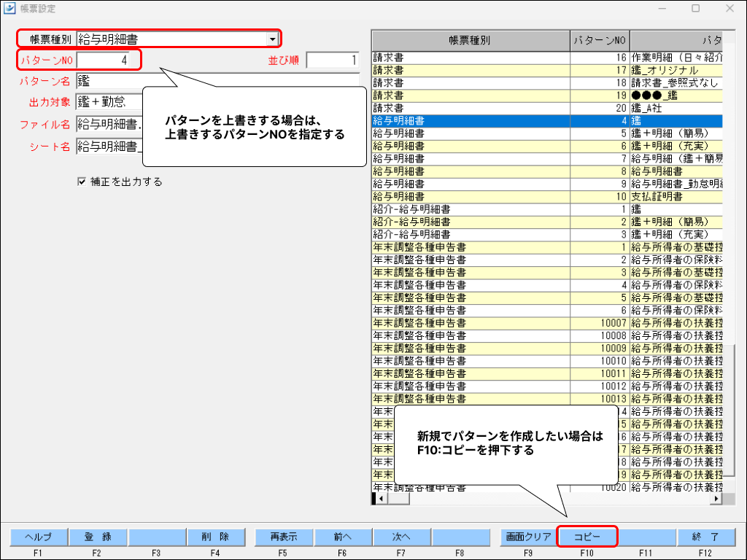Select 給与明細書 row 5 鑑＋明細（簡易）
The width and height of the screenshot is (747, 560).
tap(547, 133)
